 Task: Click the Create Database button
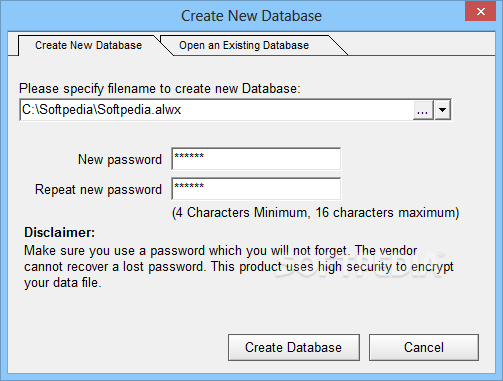coord(294,347)
